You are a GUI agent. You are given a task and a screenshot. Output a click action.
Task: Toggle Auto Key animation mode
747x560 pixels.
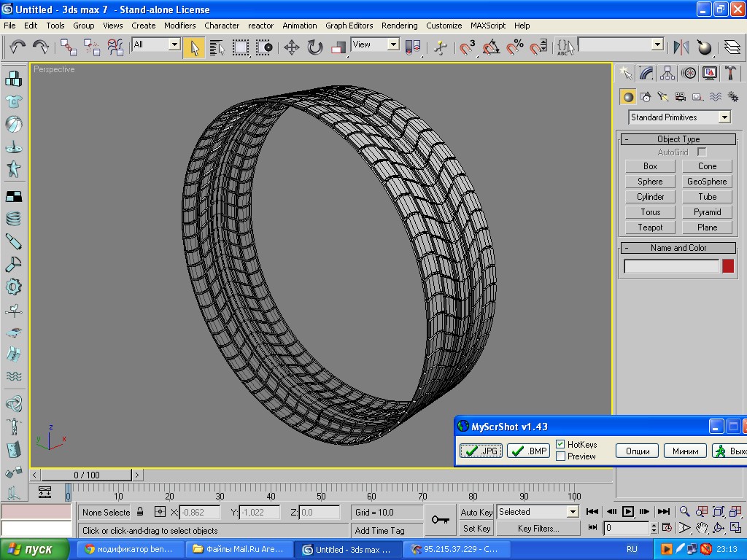[476, 513]
